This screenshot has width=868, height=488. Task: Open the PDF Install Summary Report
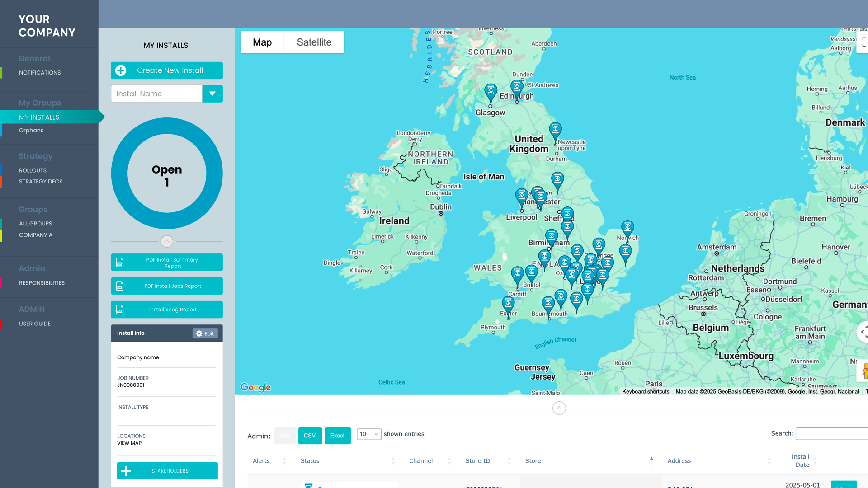pyautogui.click(x=167, y=263)
